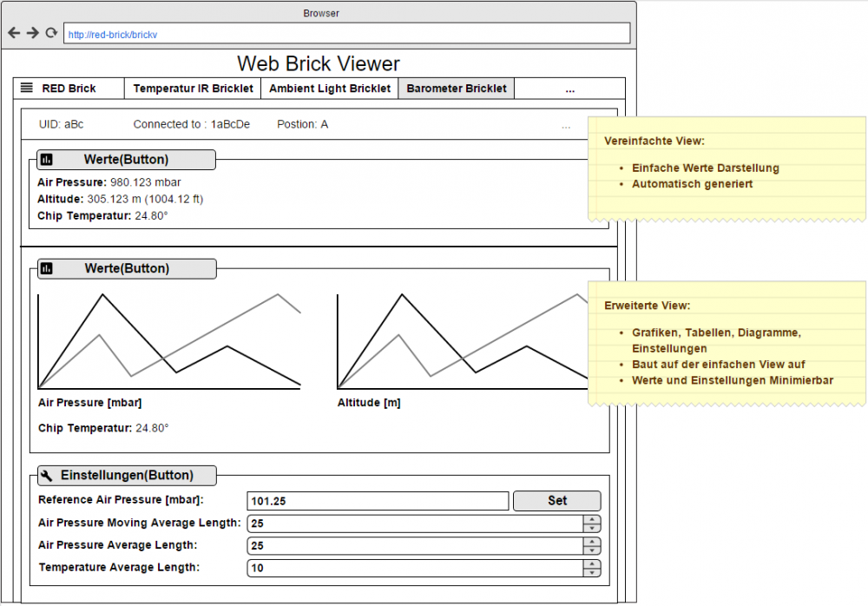The height and width of the screenshot is (606, 868).
Task: Click the ellipsis in the UID info bar
Action: pos(566,126)
